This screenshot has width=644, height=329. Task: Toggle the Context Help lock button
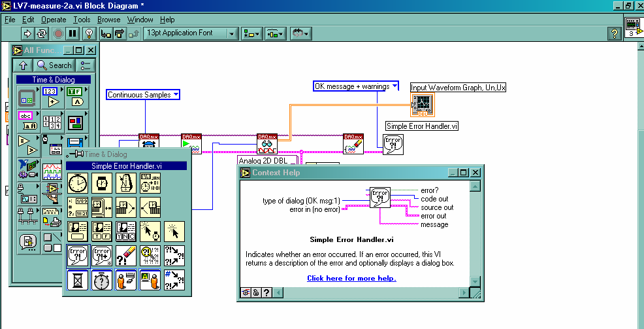point(256,293)
